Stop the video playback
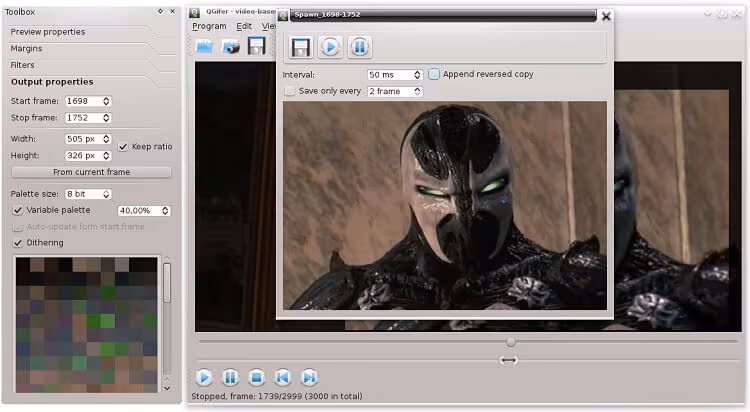The image size is (750, 412). (x=256, y=378)
